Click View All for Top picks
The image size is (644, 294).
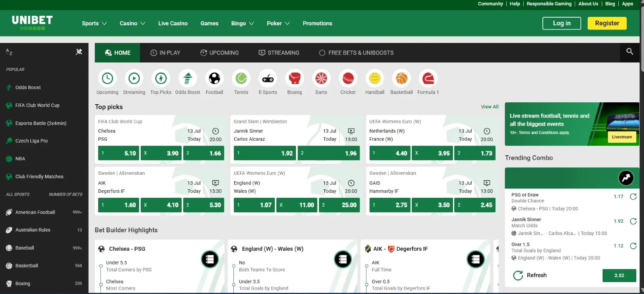490,107
